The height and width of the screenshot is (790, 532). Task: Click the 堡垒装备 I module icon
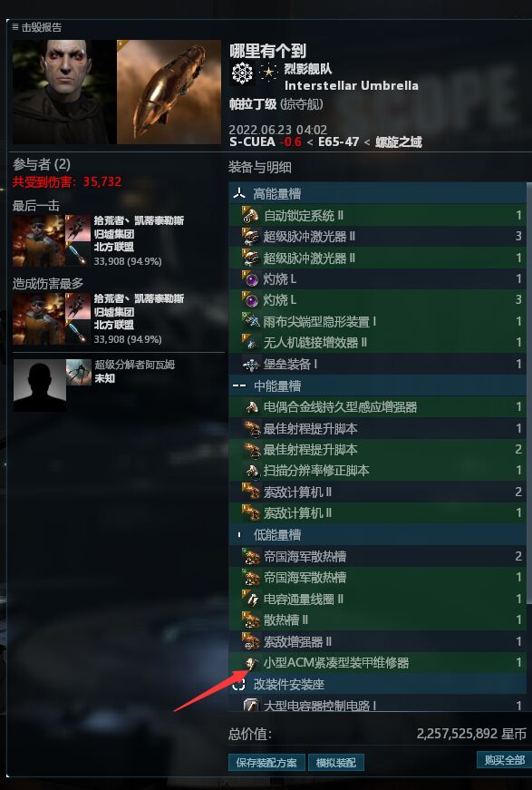click(x=250, y=364)
